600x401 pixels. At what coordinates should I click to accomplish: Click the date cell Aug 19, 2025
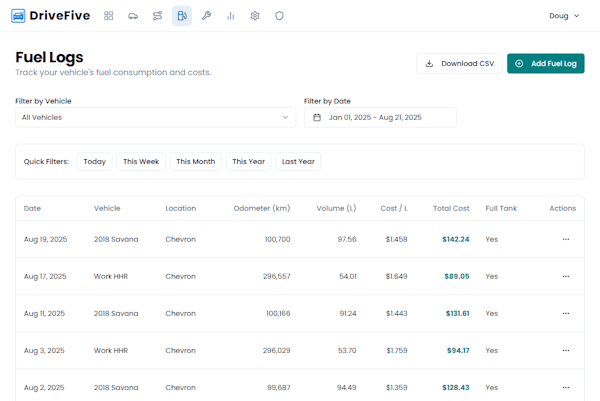pyautogui.click(x=45, y=239)
